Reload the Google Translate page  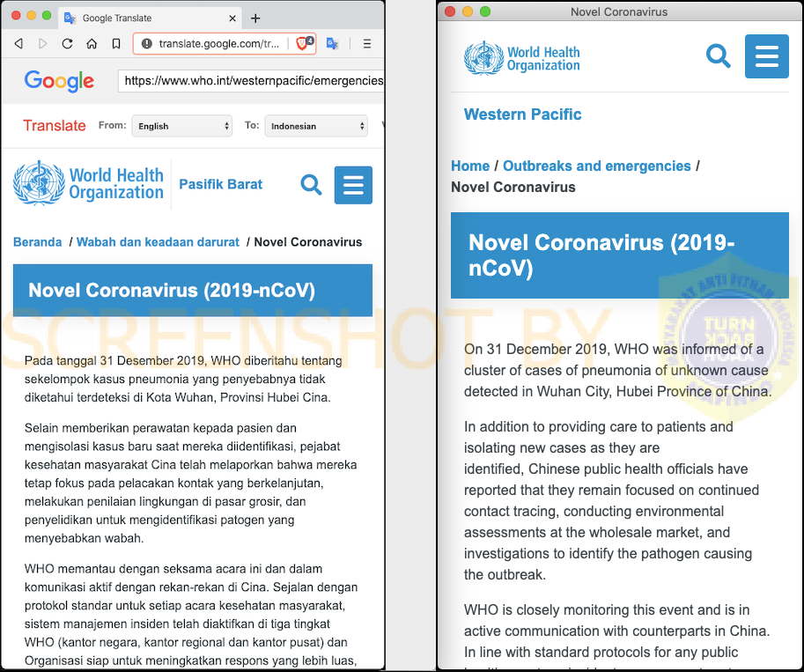[x=67, y=44]
